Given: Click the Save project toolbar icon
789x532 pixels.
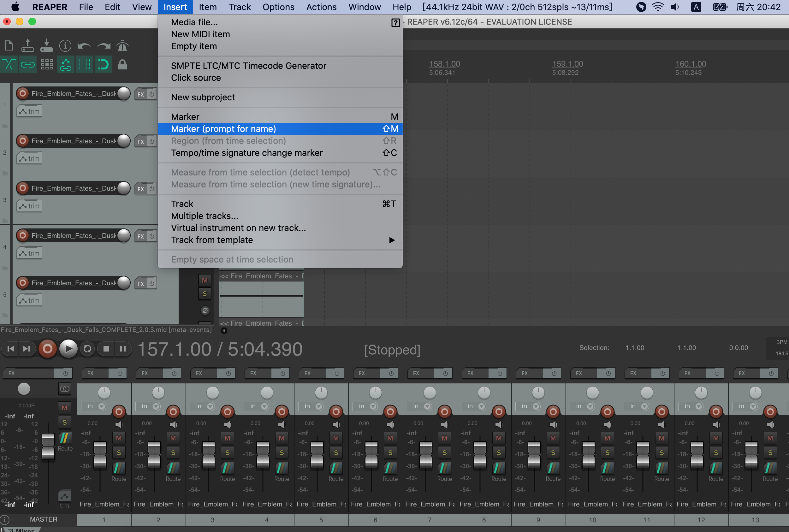Looking at the screenshot, I should (46, 45).
